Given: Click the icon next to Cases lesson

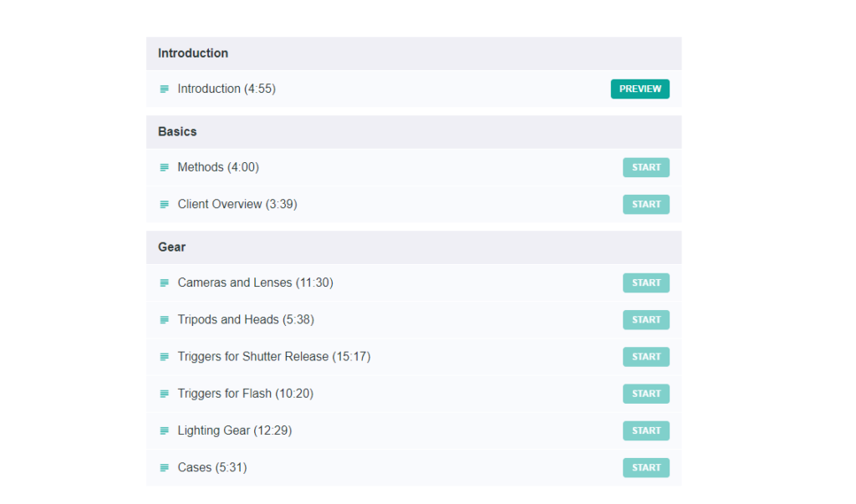Looking at the screenshot, I should click(x=165, y=468).
